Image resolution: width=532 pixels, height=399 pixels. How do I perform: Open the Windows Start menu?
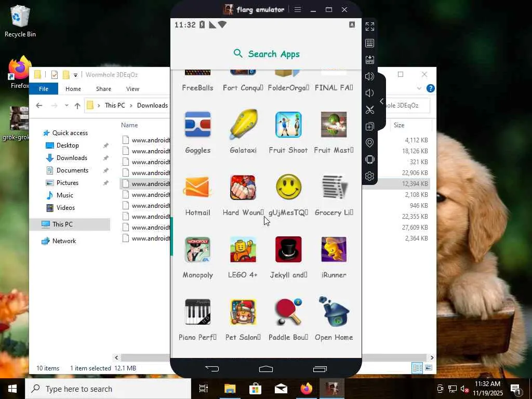coord(12,389)
